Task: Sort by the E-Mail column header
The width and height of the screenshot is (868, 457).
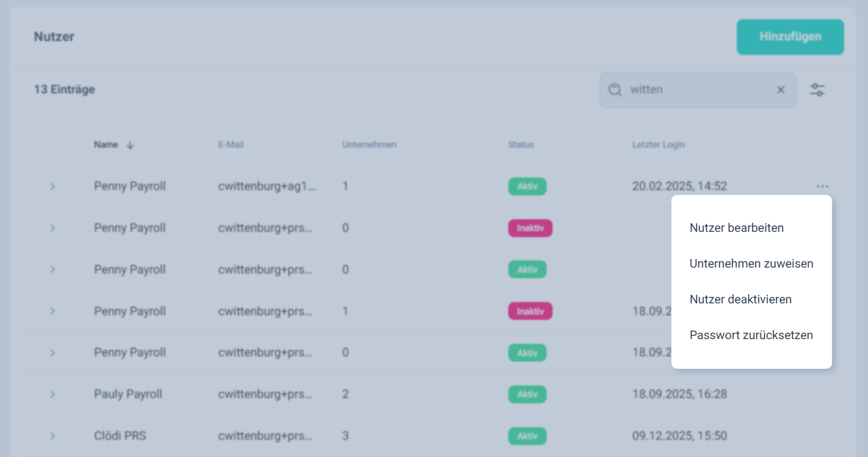Action: (x=231, y=144)
